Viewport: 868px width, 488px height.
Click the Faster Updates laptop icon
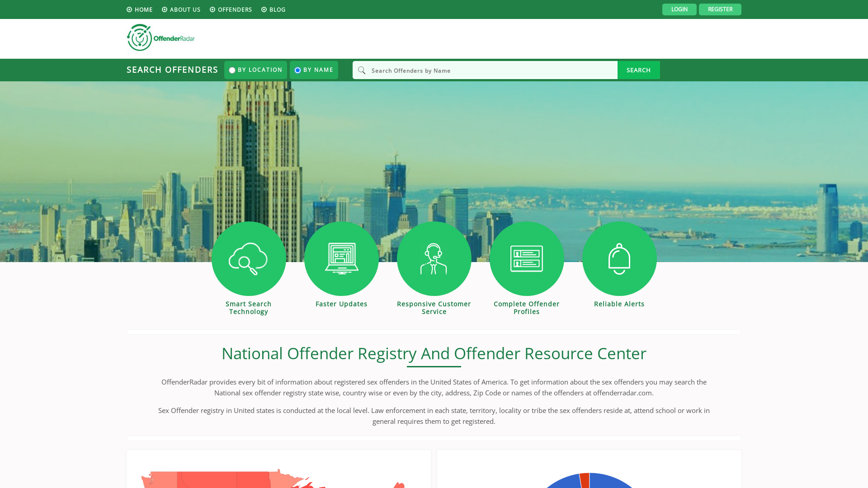tap(341, 258)
